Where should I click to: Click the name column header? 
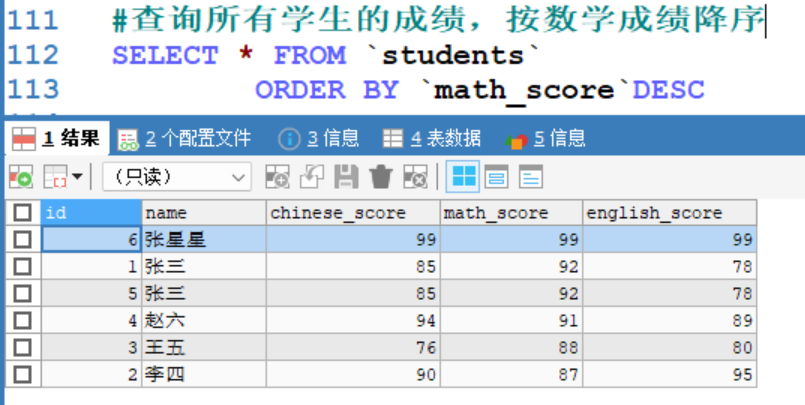pos(204,213)
